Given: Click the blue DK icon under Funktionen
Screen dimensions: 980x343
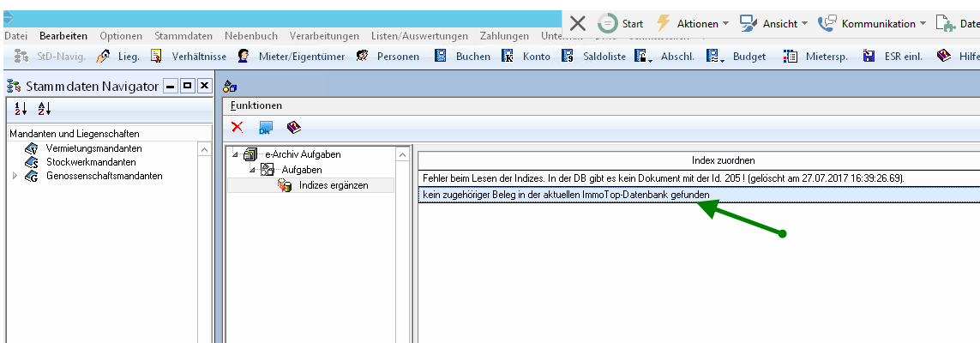Looking at the screenshot, I should click(x=266, y=128).
